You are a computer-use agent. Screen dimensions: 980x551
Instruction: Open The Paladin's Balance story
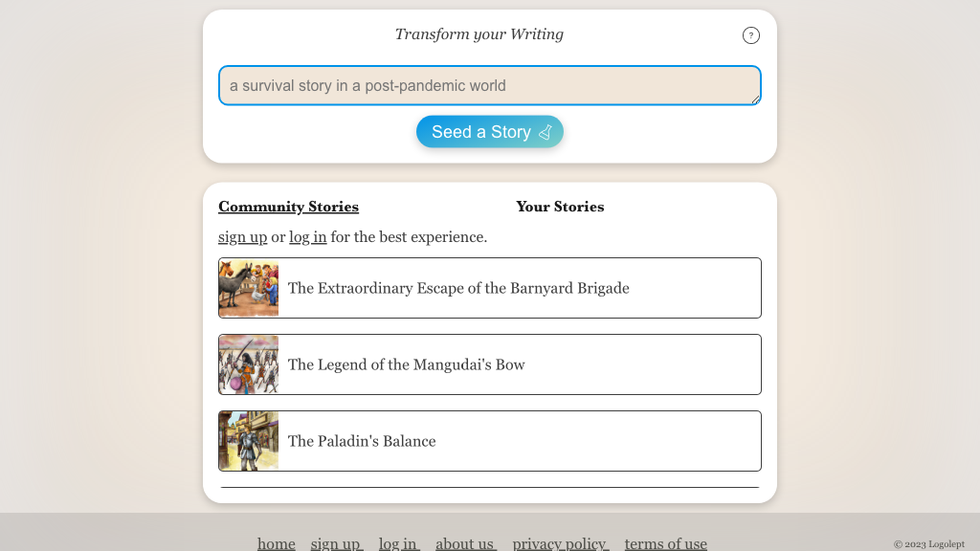362,441
